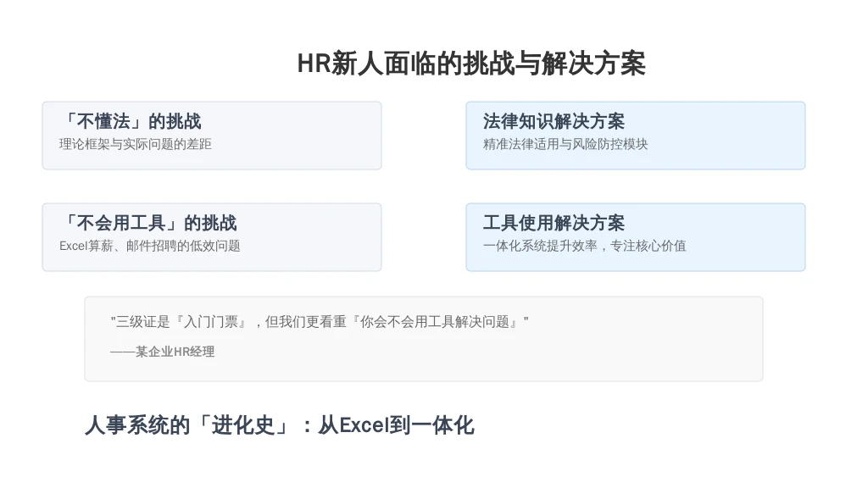Click 专注核心价值 in the tool solution card
The height and width of the screenshot is (488, 868).
coord(648,246)
